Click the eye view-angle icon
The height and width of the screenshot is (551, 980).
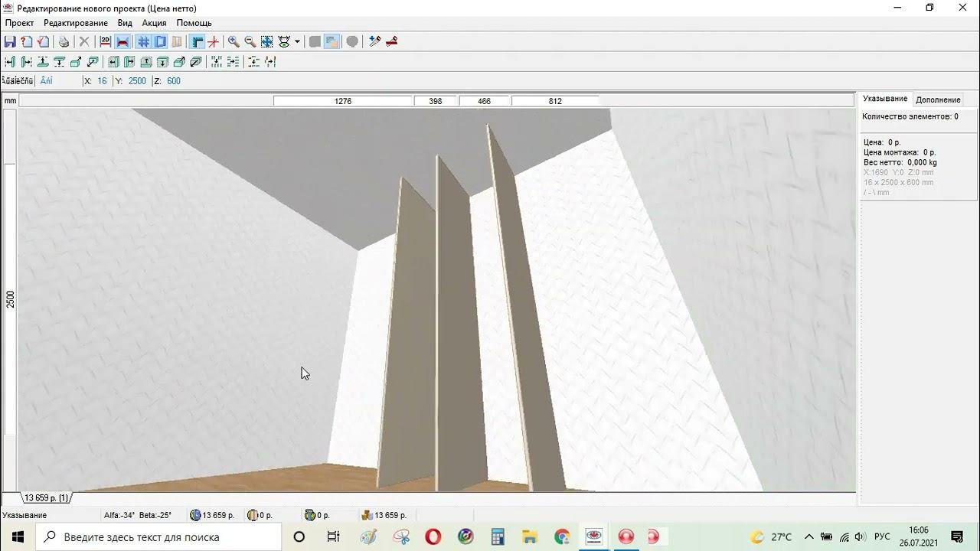[284, 41]
